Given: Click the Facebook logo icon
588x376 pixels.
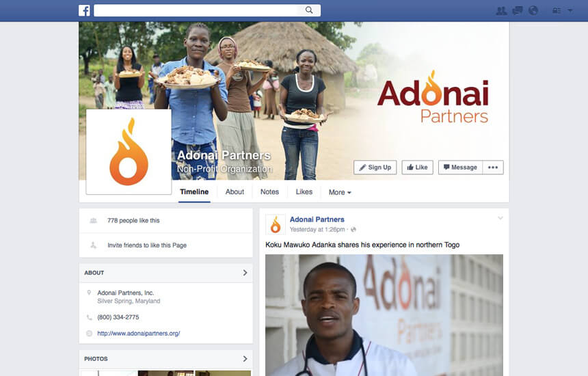Looking at the screenshot, I should click(84, 10).
